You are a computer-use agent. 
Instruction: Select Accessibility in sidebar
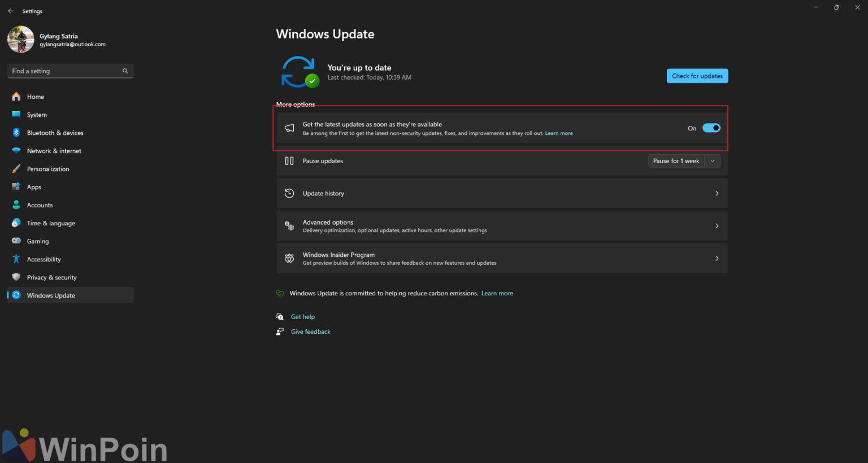71,259
